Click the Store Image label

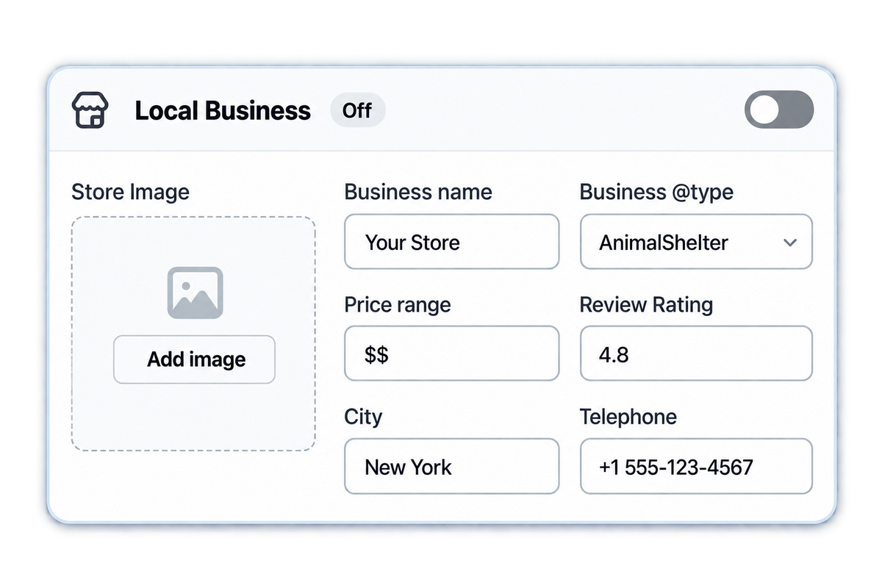pos(130,193)
